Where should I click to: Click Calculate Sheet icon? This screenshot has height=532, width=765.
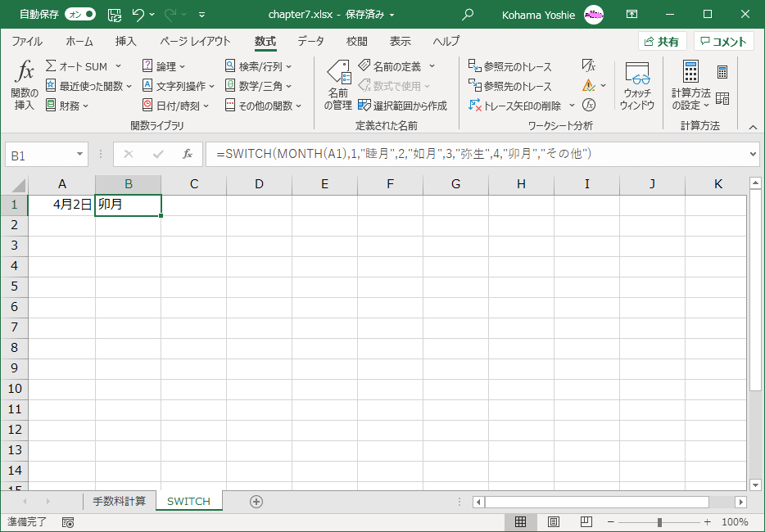[722, 98]
